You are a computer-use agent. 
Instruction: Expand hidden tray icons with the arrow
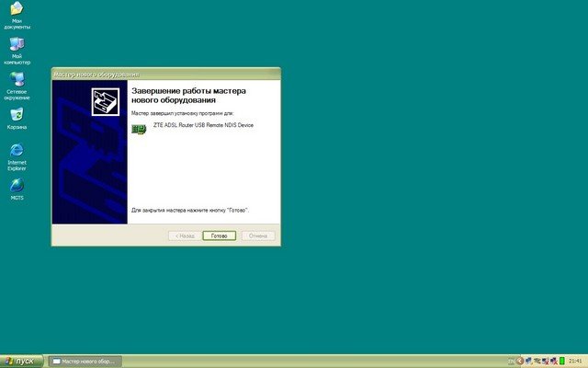(521, 361)
